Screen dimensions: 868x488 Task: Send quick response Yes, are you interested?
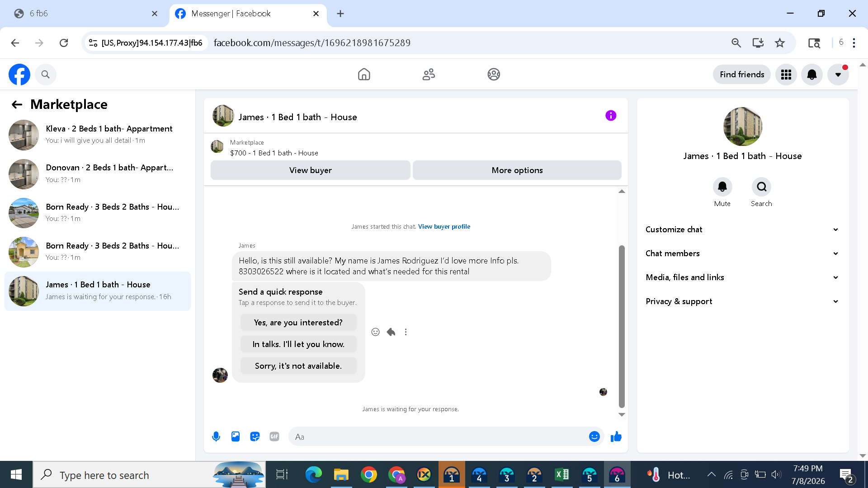[x=298, y=323]
